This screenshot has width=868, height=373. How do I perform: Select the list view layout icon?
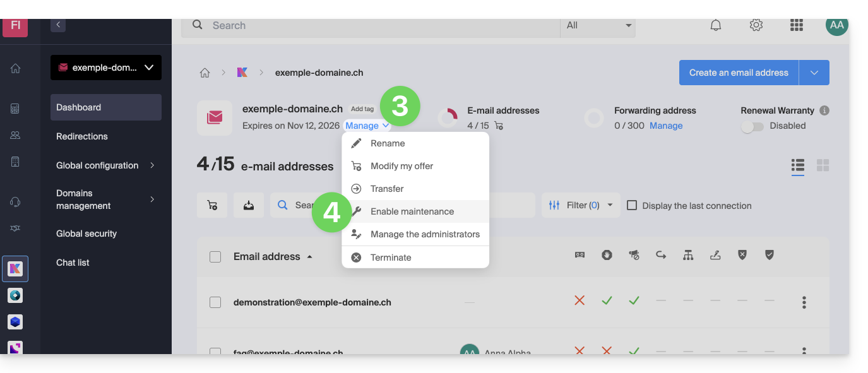pyautogui.click(x=798, y=165)
